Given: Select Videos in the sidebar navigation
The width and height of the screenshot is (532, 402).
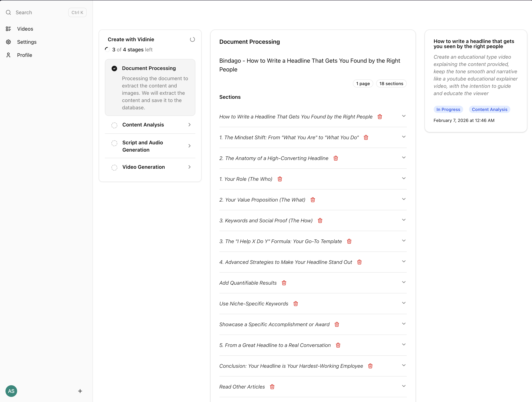Looking at the screenshot, I should point(25,29).
